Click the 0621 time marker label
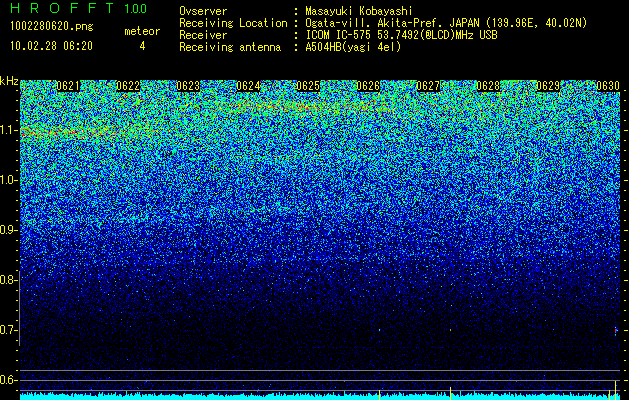The width and height of the screenshot is (629, 400). [68, 86]
